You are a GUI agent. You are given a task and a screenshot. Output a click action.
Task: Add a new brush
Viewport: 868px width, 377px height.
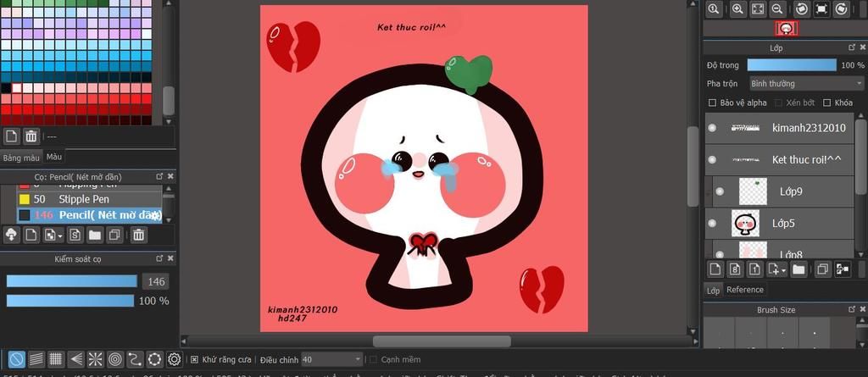point(31,235)
